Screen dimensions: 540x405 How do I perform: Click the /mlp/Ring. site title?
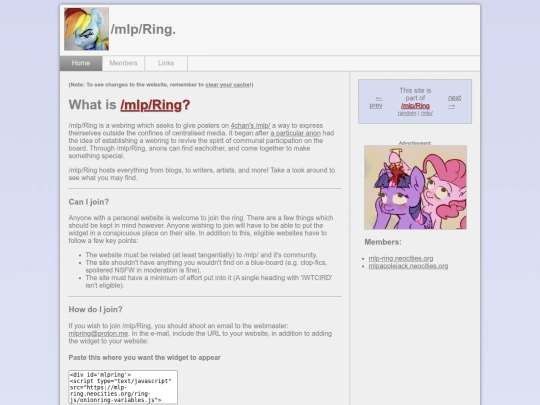click(x=143, y=30)
